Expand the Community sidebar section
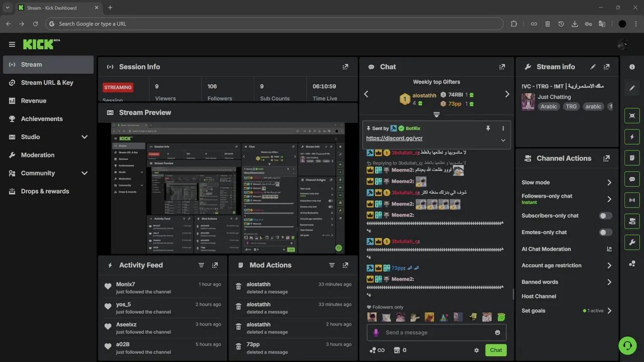 point(85,173)
